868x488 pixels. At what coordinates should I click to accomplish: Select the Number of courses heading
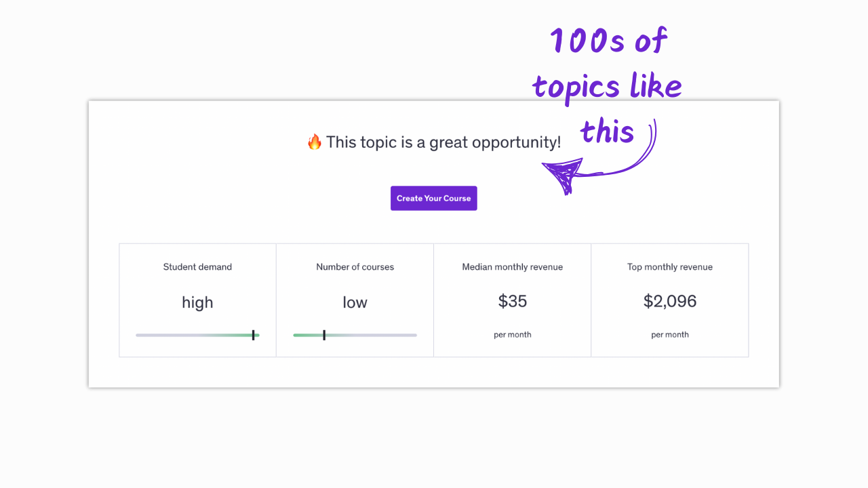point(355,267)
